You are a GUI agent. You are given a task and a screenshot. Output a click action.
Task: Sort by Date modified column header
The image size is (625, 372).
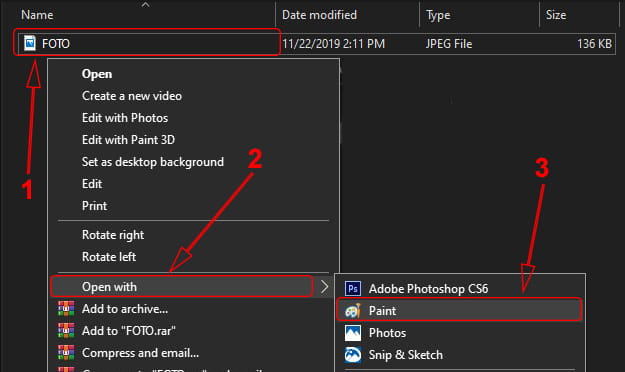tap(319, 15)
